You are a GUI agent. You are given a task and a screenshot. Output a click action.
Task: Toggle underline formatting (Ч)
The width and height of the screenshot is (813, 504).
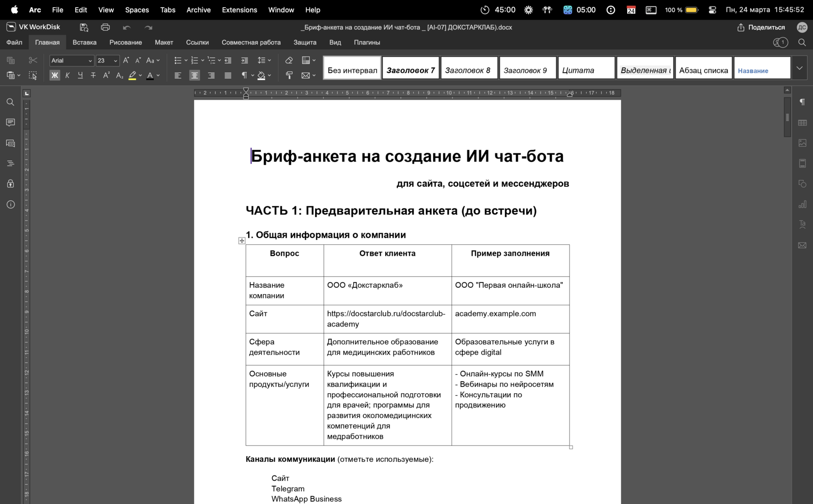(80, 75)
